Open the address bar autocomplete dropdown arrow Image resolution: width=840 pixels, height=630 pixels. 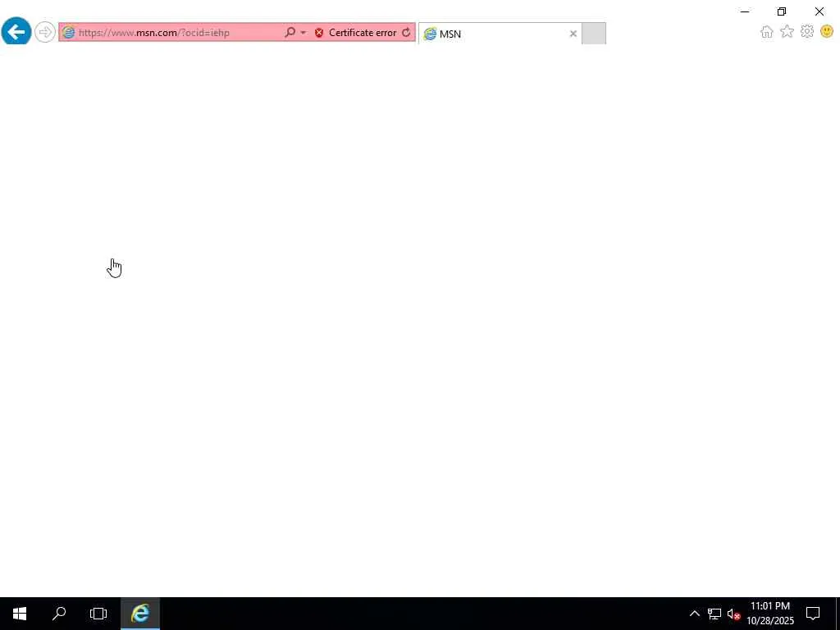coord(304,33)
